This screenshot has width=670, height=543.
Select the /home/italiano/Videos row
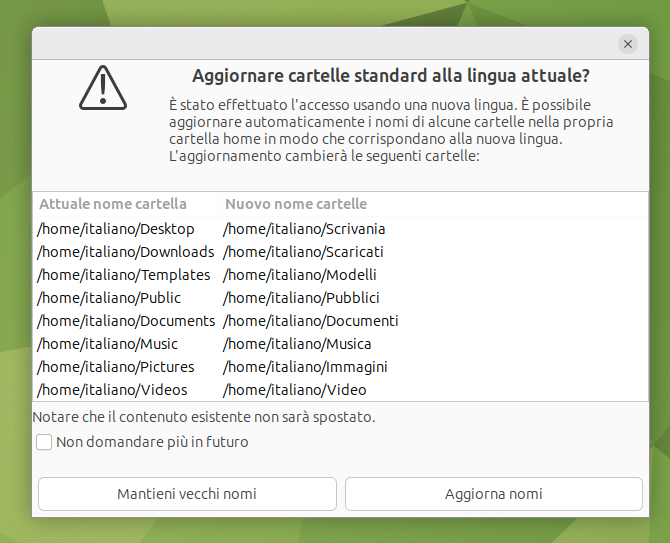[x=341, y=390]
